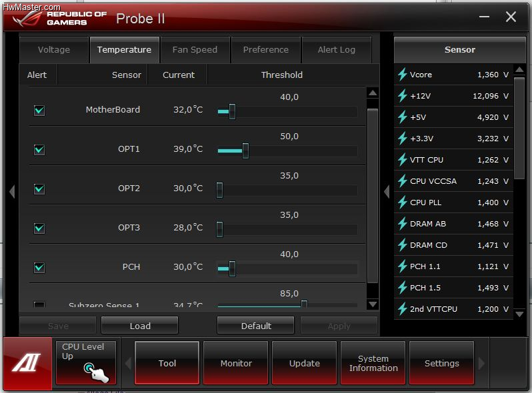Click temperature list scroll down arrow

373,304
